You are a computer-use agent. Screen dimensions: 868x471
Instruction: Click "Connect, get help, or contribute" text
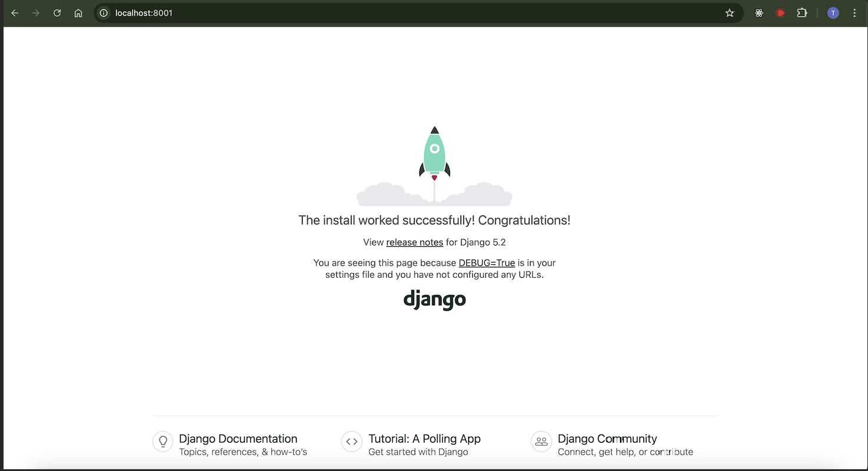[x=625, y=452]
